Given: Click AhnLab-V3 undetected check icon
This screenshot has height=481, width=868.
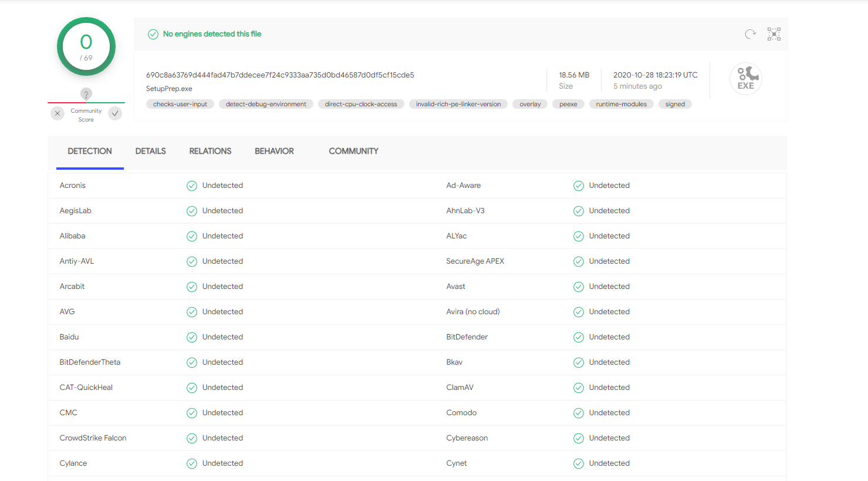Looking at the screenshot, I should 579,211.
